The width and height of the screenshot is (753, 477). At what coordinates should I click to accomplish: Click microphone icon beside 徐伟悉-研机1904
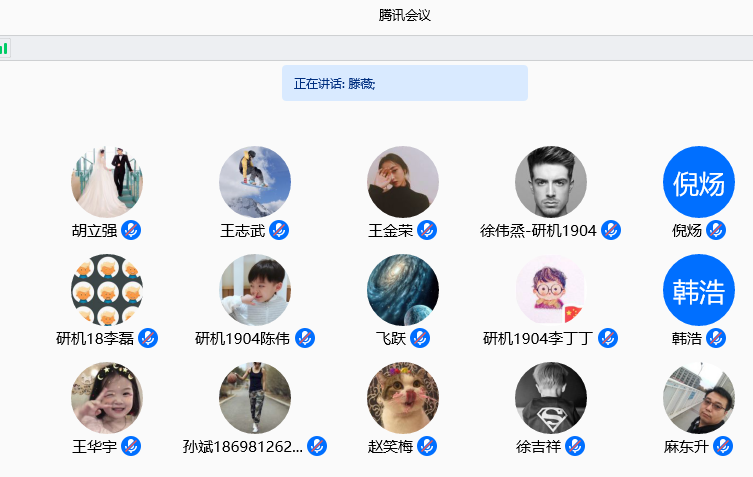[x=611, y=231]
